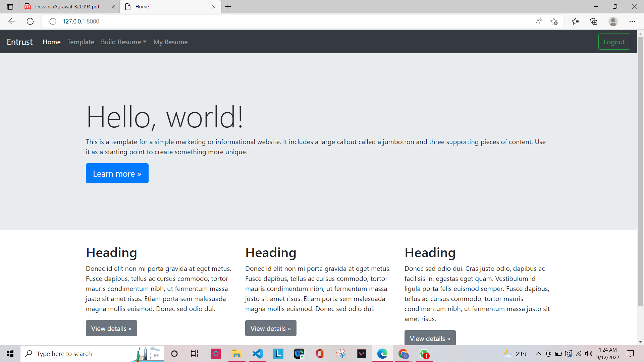The width and height of the screenshot is (644, 362).
Task: Open a new tab with the plus button
Action: pos(228,7)
